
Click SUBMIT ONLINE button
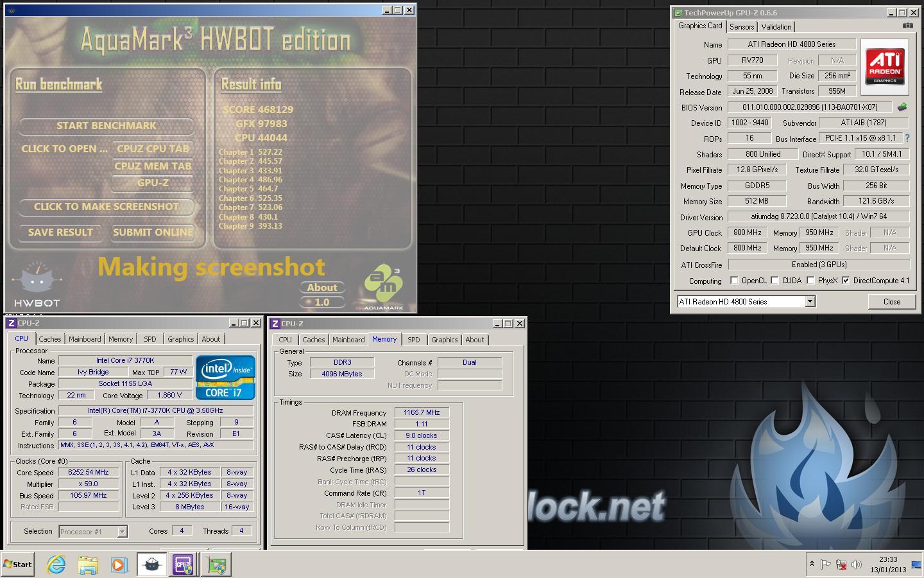153,232
